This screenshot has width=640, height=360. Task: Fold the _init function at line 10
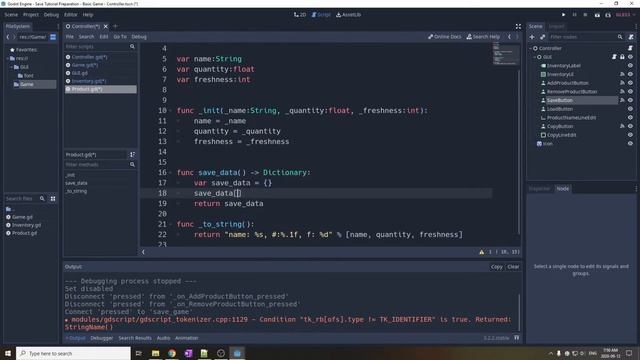pos(170,111)
